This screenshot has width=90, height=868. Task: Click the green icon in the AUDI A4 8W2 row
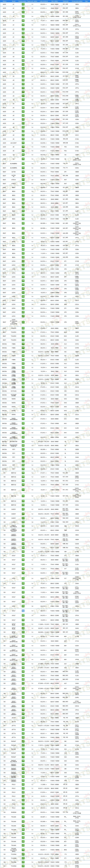23,139
